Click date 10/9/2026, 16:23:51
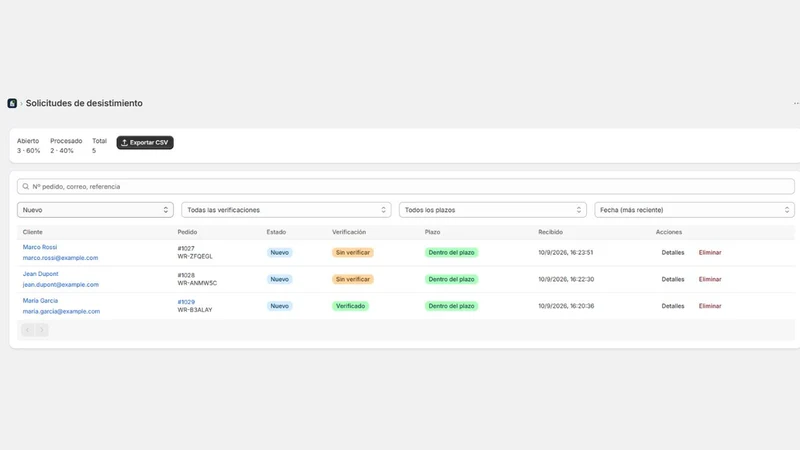Screen dimensions: 800x450 (565, 253)
